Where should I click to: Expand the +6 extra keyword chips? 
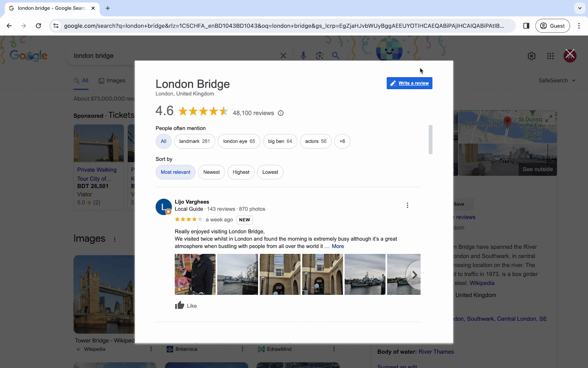(342, 141)
